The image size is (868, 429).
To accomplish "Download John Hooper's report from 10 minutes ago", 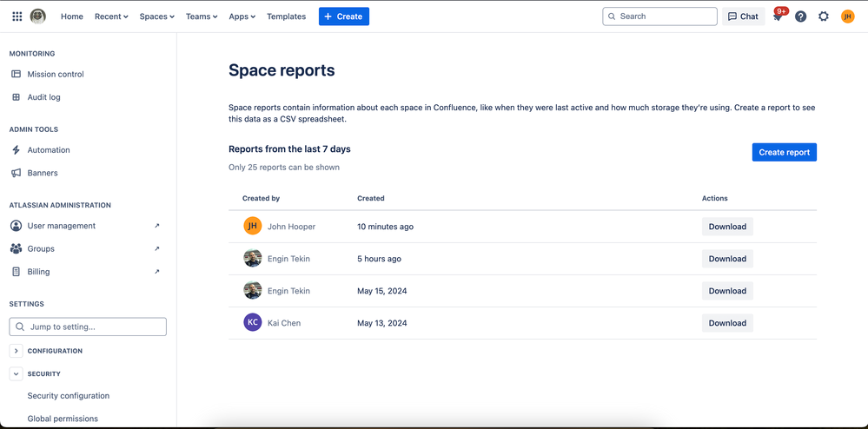I will 727,227.
